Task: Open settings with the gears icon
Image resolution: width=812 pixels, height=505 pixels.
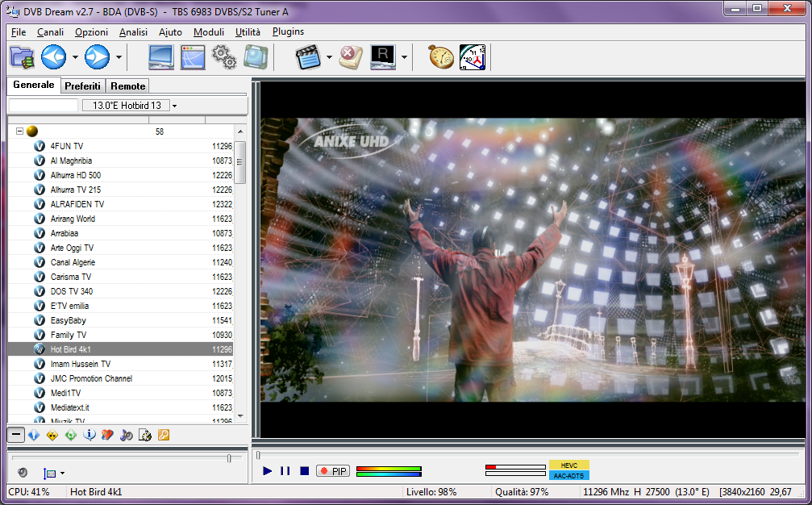Action: point(224,57)
